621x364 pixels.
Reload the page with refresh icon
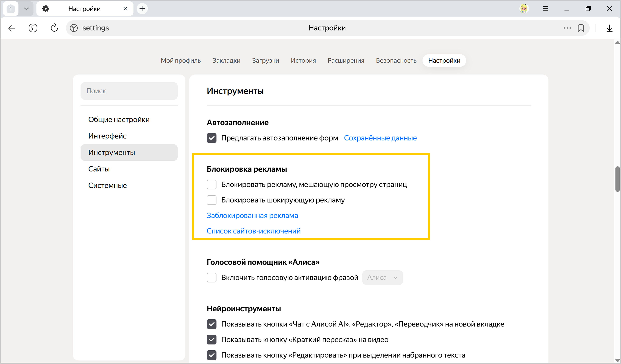pyautogui.click(x=54, y=28)
